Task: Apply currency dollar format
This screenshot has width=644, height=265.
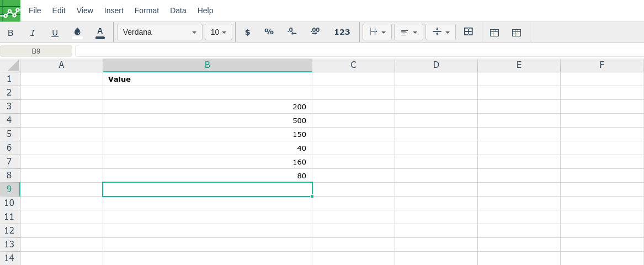Action: [247, 32]
